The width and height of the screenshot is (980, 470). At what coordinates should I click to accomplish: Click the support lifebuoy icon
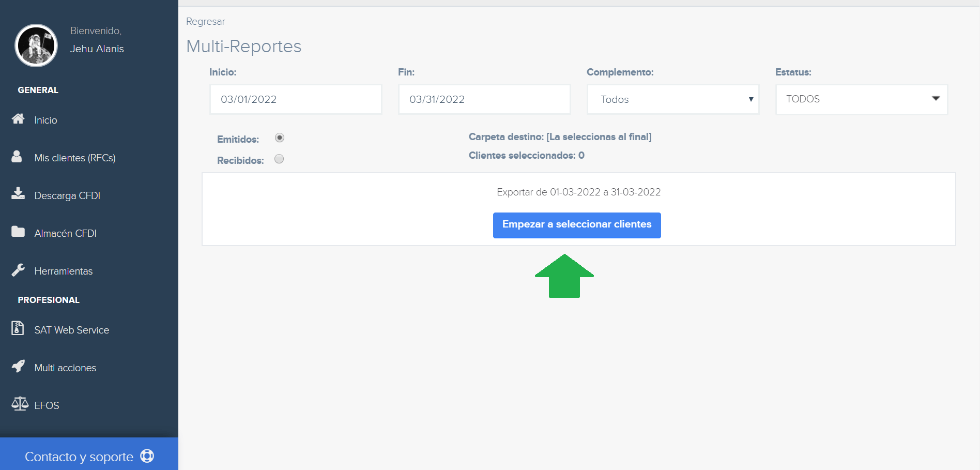147,457
